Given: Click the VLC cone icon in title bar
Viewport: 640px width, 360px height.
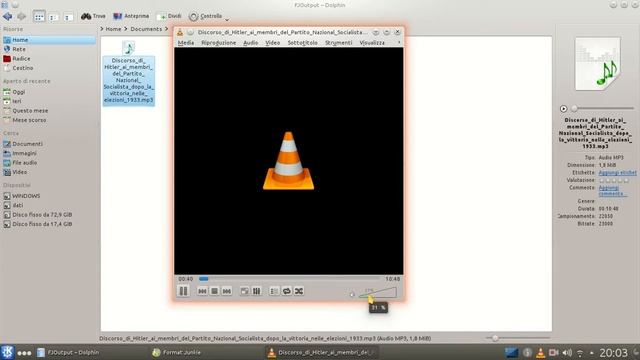Looking at the screenshot, I should tap(180, 32).
